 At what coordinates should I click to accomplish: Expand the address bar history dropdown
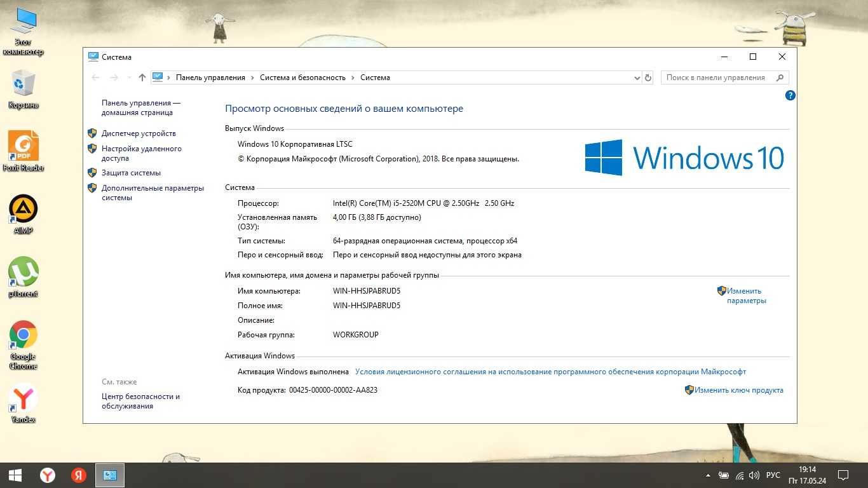pyautogui.click(x=637, y=78)
